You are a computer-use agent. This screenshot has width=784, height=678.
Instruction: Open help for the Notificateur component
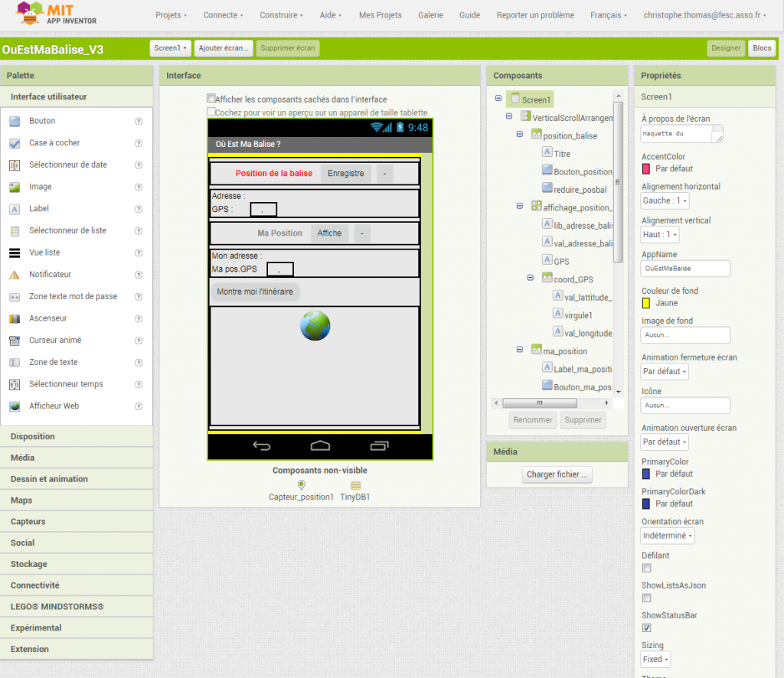139,275
